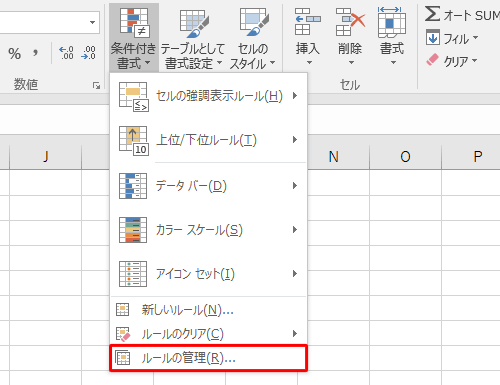Click the 削除 delete cells icon

click(x=350, y=22)
